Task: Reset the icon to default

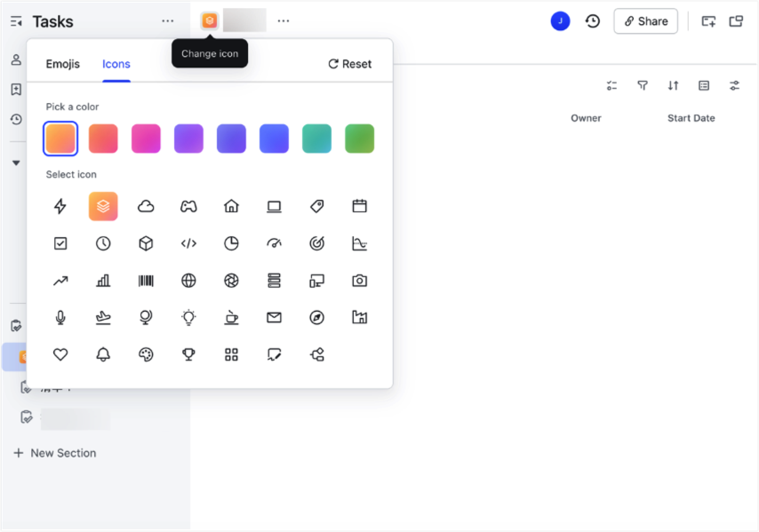Action: [x=349, y=63]
